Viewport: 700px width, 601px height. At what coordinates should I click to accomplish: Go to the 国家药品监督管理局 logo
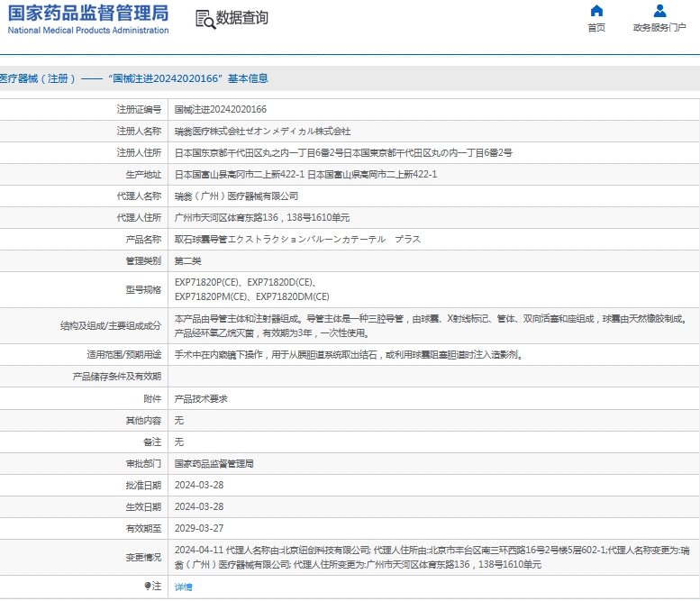click(x=88, y=19)
